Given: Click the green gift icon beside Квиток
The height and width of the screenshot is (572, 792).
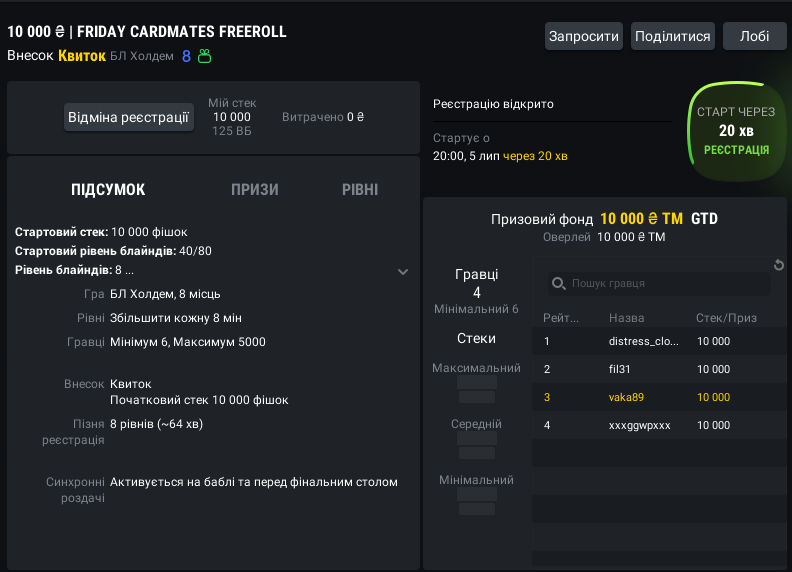Looking at the screenshot, I should [x=205, y=56].
